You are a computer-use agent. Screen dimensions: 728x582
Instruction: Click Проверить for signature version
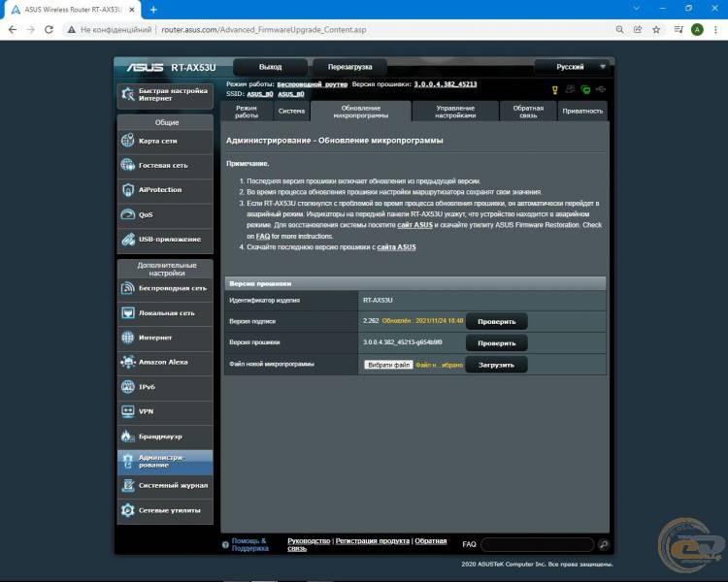[x=497, y=322]
